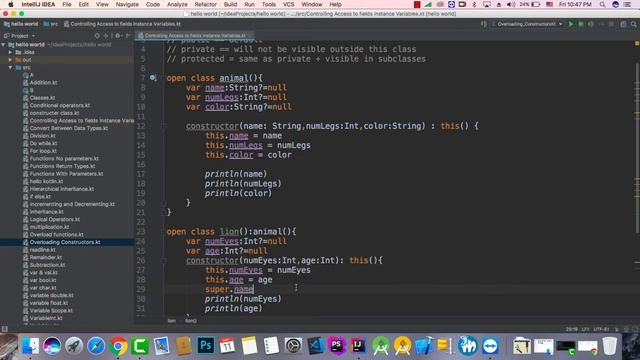Open Photoshop from the Dock
640x360 pixels.
(205, 346)
